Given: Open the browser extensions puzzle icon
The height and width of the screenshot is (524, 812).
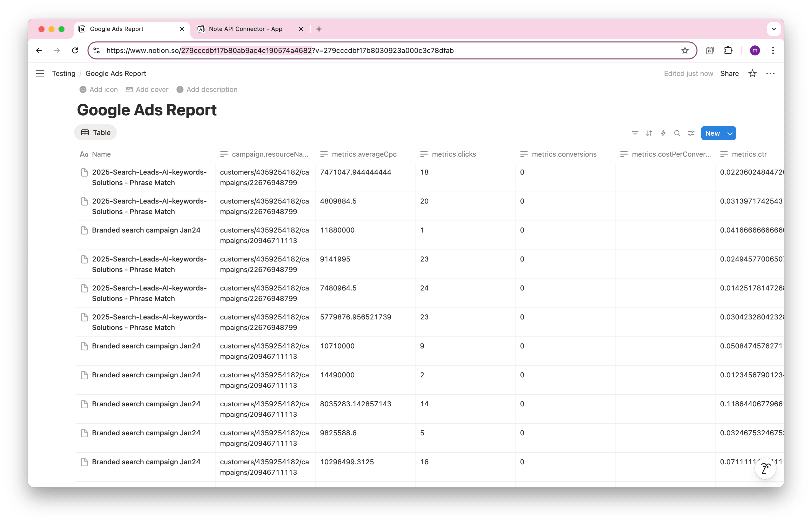Looking at the screenshot, I should pyautogui.click(x=728, y=50).
